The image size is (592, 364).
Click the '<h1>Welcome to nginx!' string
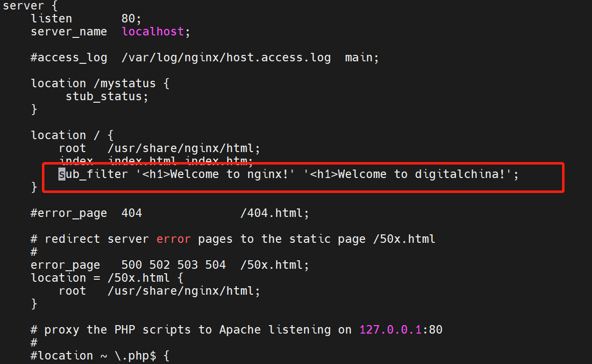215,174
